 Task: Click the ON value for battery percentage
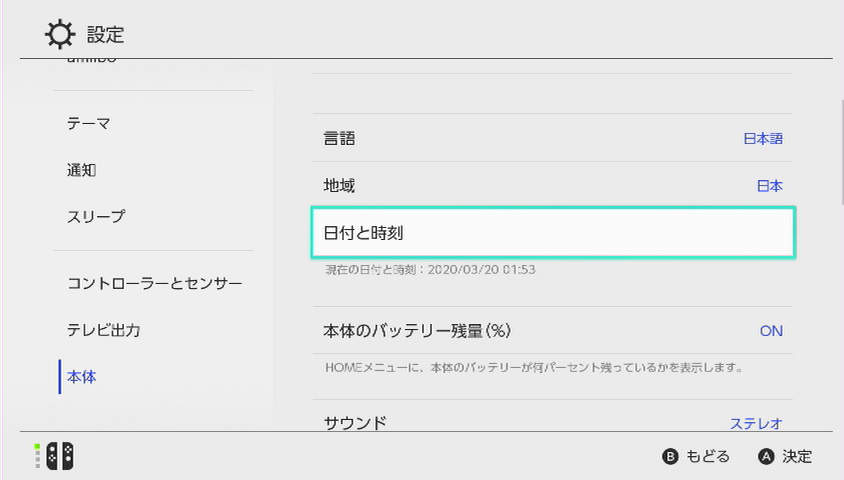click(771, 331)
